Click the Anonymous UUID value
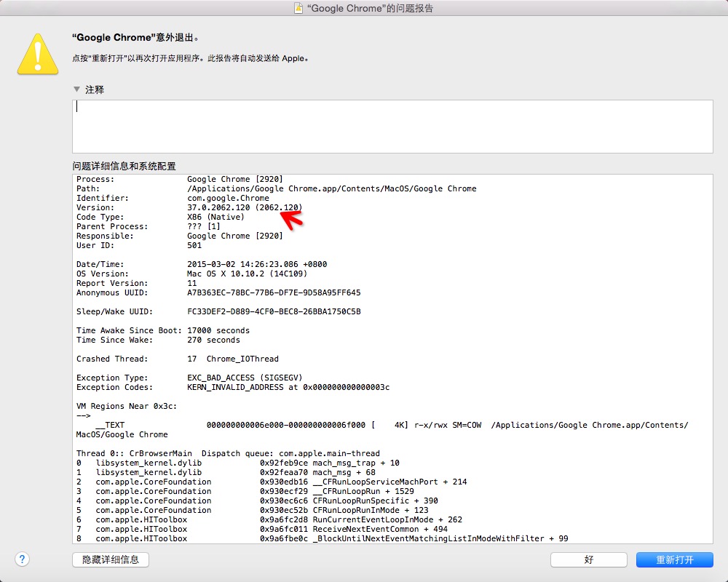The width and height of the screenshot is (728, 582). [274, 292]
